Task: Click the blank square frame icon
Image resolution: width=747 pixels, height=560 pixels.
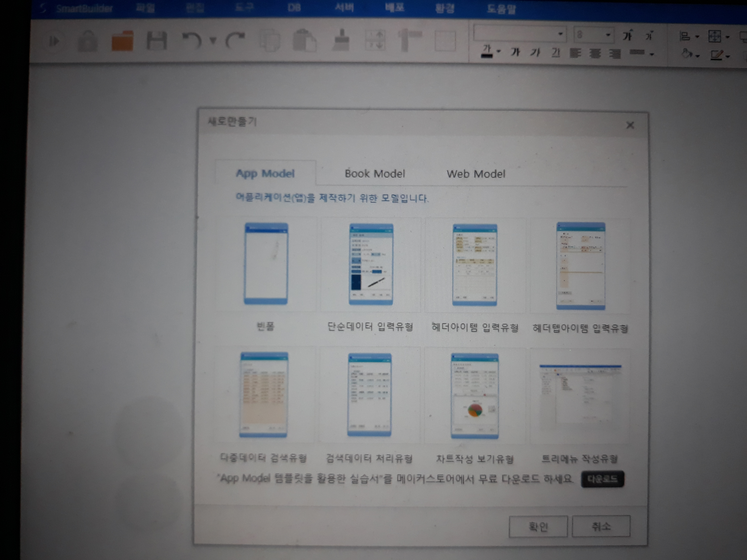Action: point(445,41)
